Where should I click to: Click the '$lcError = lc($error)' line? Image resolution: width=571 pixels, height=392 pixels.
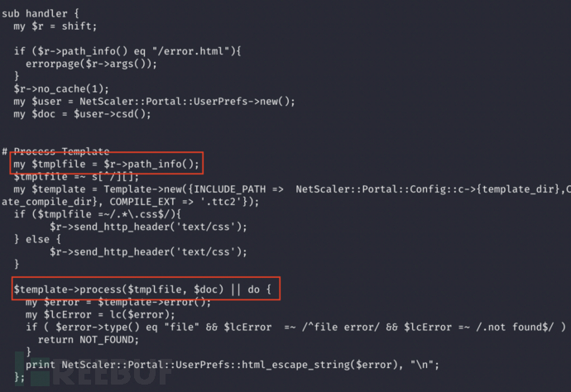pyautogui.click(x=100, y=315)
